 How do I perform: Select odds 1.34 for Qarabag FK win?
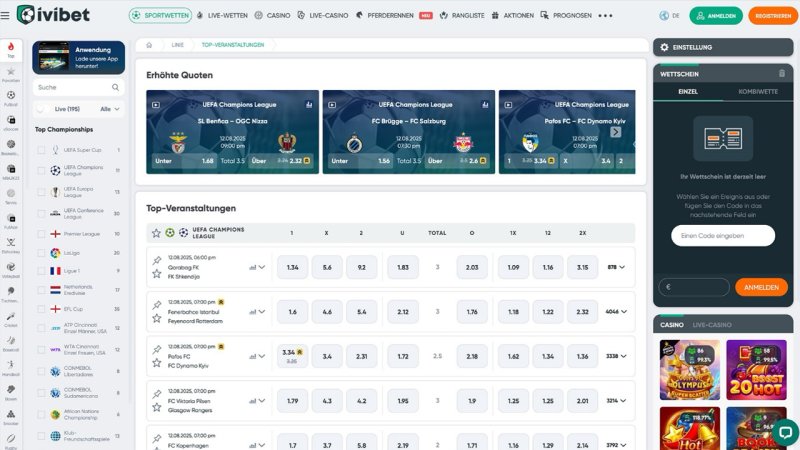[292, 267]
